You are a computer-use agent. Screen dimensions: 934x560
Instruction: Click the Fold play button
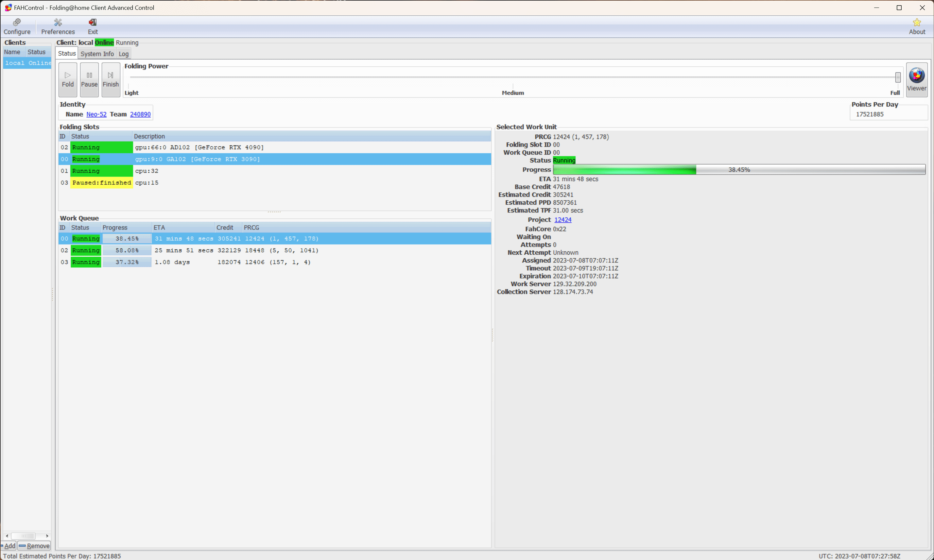(x=68, y=80)
